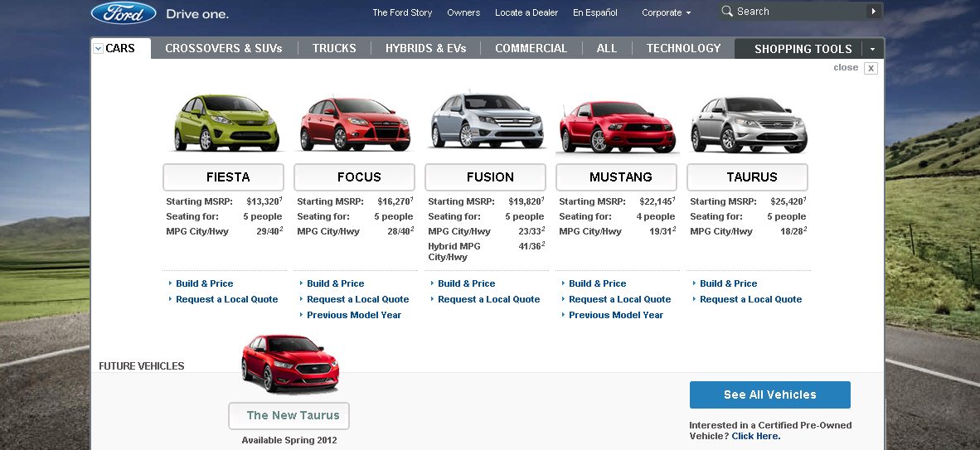Request a Local Quote for Taurus
Image resolution: width=980 pixels, height=450 pixels.
tap(751, 299)
